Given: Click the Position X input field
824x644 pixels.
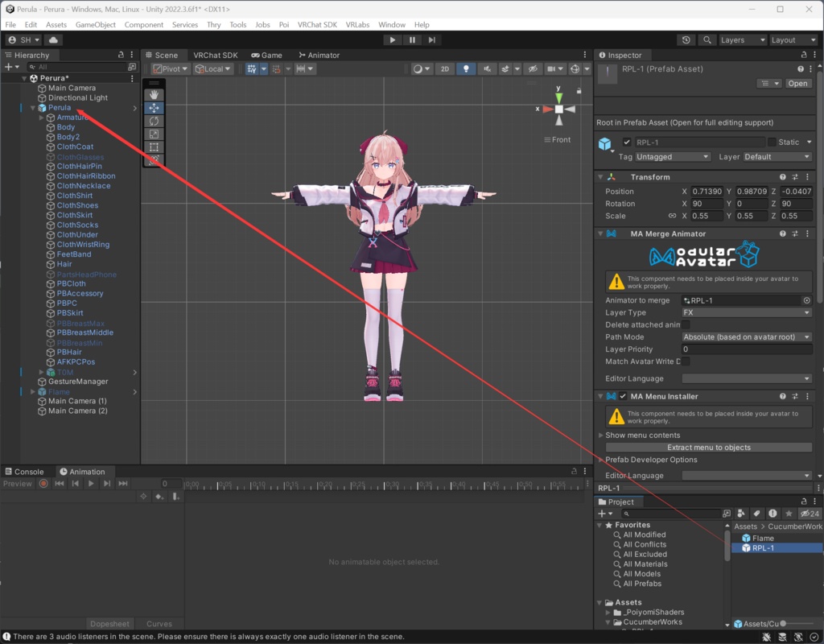Looking at the screenshot, I should (706, 192).
